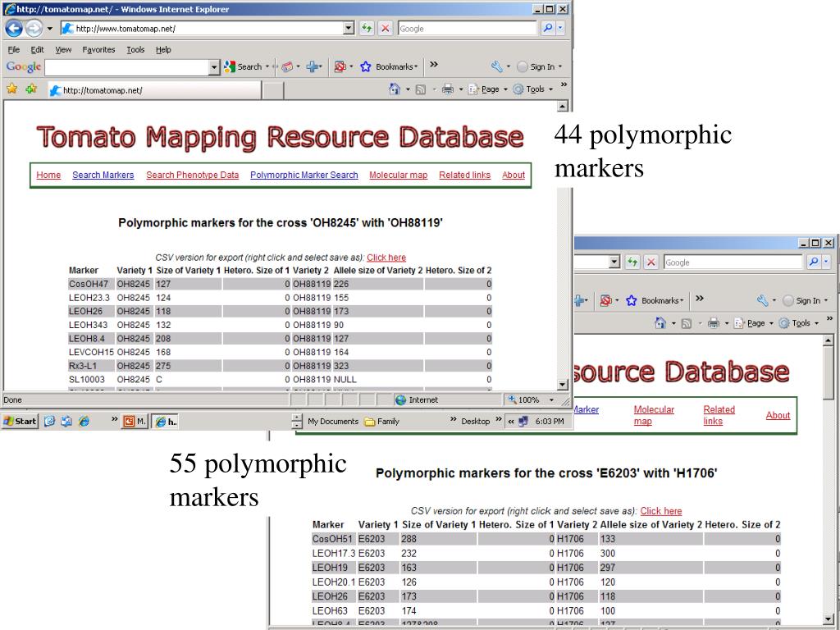Click the Google search box in front window's top bar

tap(467, 29)
